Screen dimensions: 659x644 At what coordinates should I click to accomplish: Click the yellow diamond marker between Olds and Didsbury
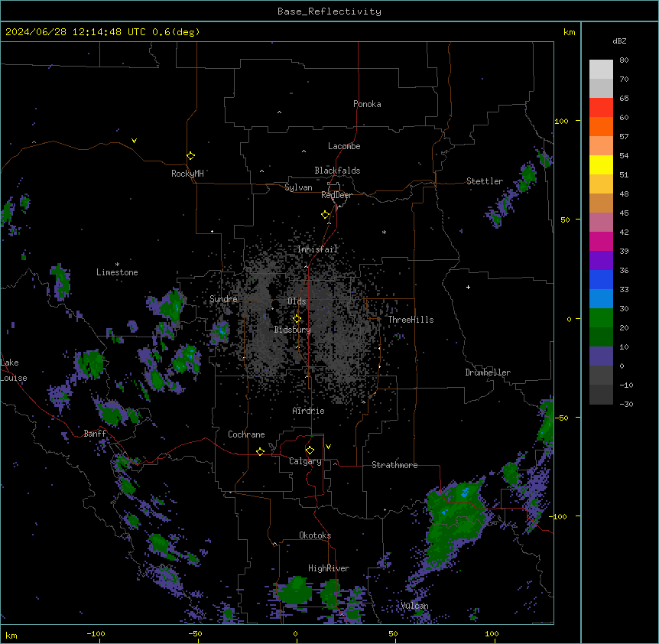click(297, 319)
